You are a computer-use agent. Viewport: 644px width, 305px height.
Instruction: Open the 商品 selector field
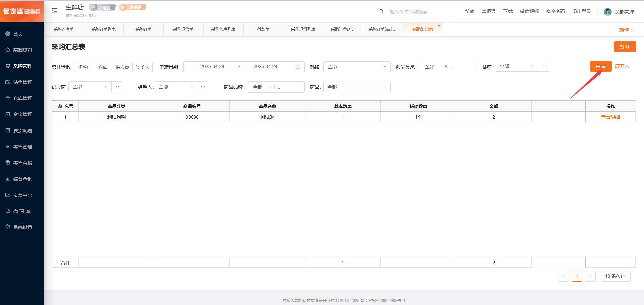pyautogui.click(x=357, y=87)
